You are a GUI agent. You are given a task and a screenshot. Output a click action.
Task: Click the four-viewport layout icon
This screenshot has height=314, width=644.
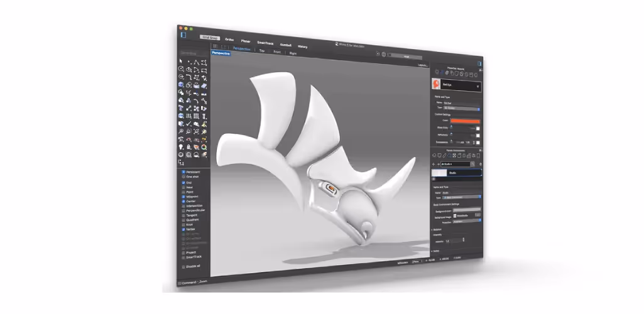215,46
